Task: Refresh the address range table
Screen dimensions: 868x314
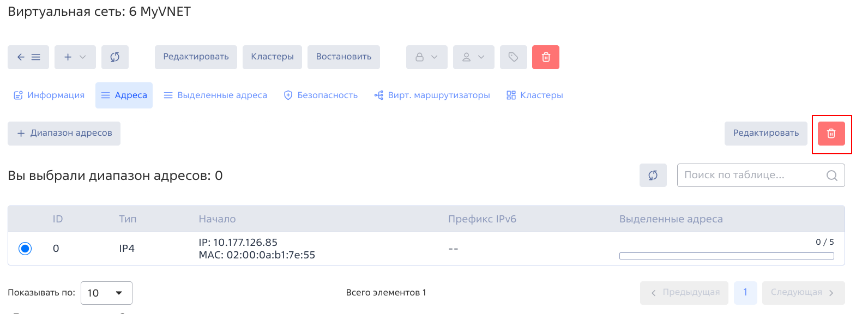Action: (653, 176)
